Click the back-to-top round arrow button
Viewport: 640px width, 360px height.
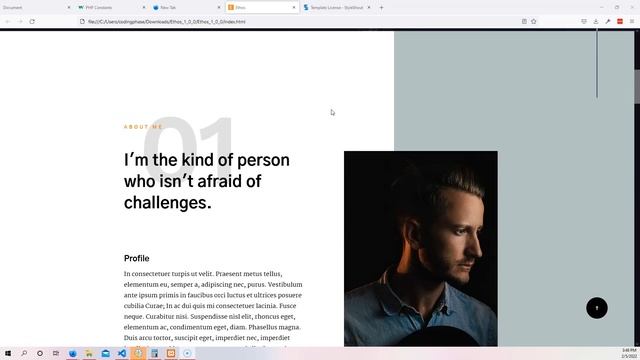pyautogui.click(x=597, y=308)
